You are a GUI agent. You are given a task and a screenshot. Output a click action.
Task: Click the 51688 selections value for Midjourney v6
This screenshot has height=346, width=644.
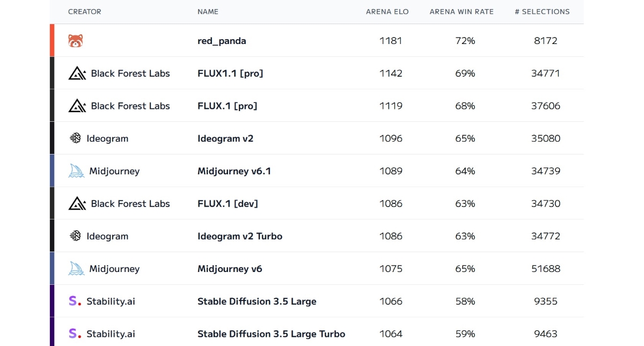546,269
